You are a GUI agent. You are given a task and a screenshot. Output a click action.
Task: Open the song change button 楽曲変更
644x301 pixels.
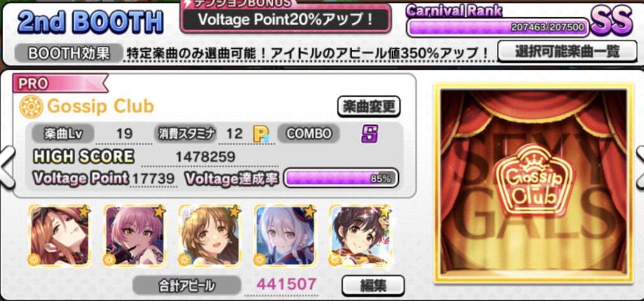[369, 107]
